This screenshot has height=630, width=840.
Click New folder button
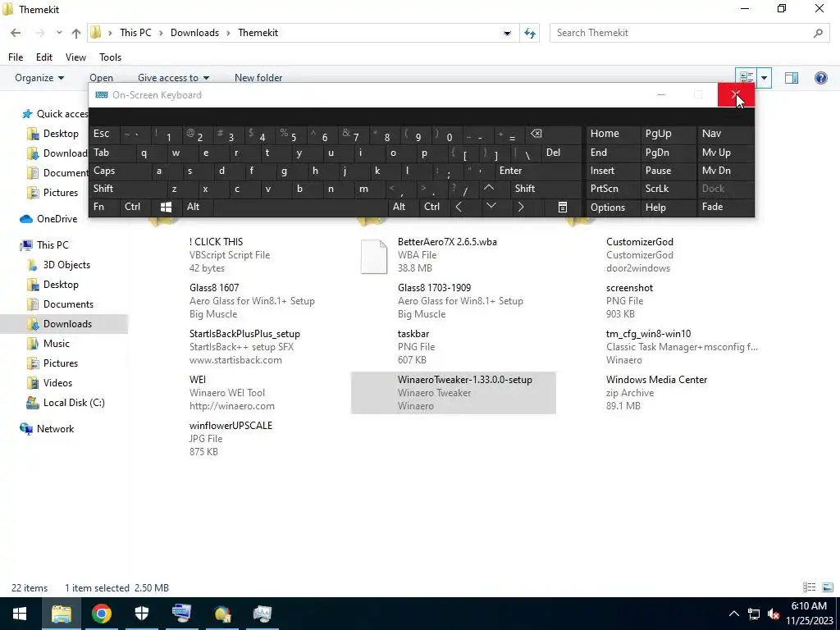[258, 78]
